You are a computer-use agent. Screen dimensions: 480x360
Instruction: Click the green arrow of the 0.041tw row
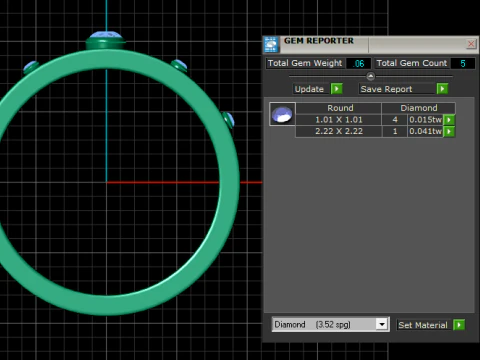[449, 131]
